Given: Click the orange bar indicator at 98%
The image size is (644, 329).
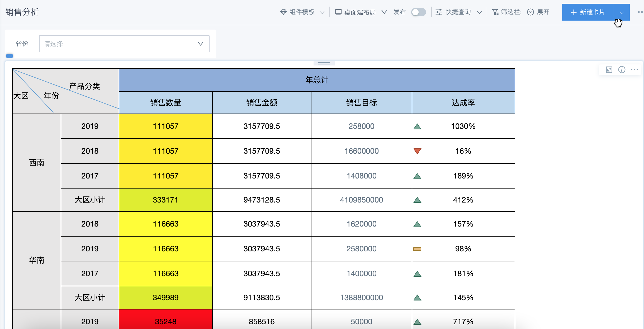Looking at the screenshot, I should [x=417, y=249].
